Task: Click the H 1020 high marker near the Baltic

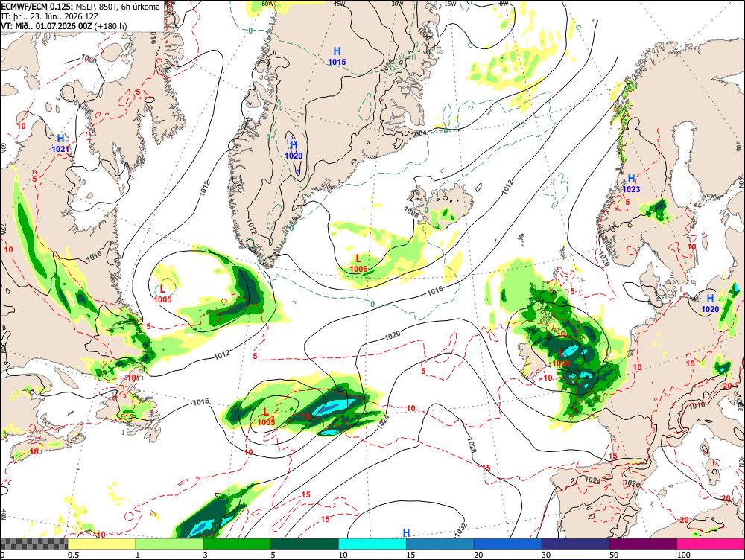Action: pyautogui.click(x=710, y=304)
